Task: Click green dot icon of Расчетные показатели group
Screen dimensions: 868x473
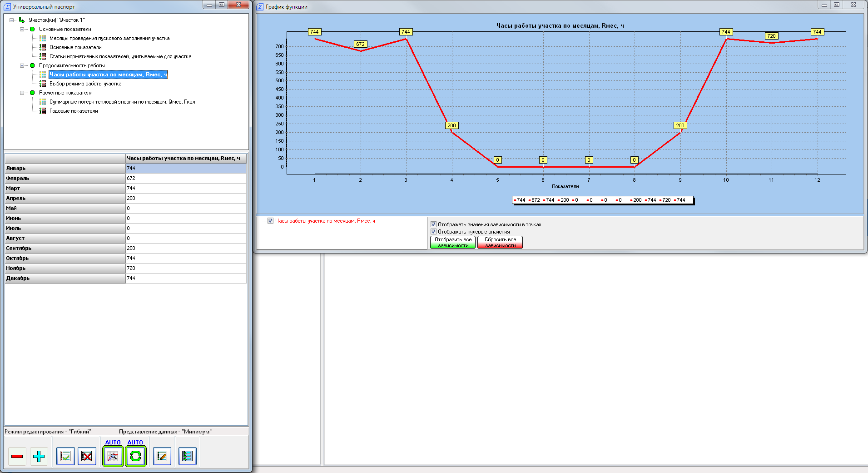Action: (32, 93)
